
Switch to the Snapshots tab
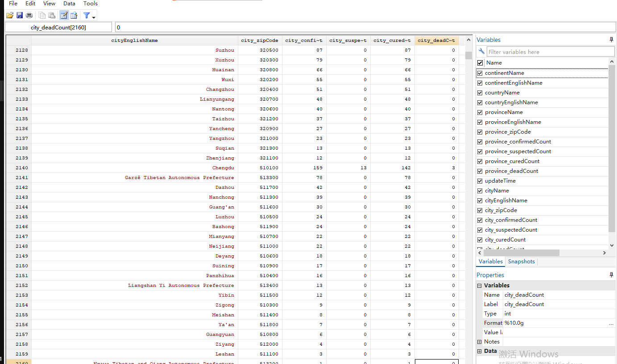tap(521, 262)
